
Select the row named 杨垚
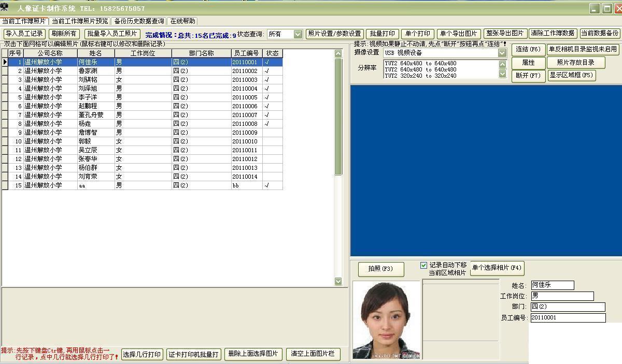[143, 124]
